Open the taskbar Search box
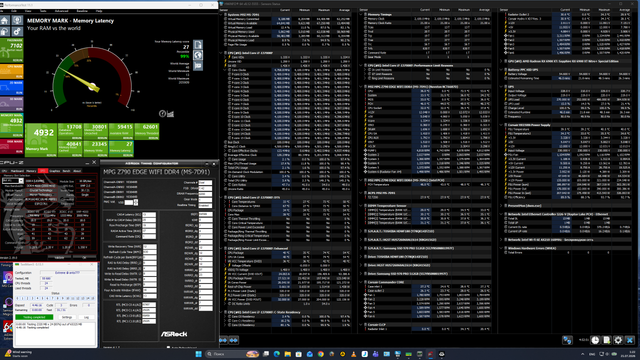 (x=232, y=354)
